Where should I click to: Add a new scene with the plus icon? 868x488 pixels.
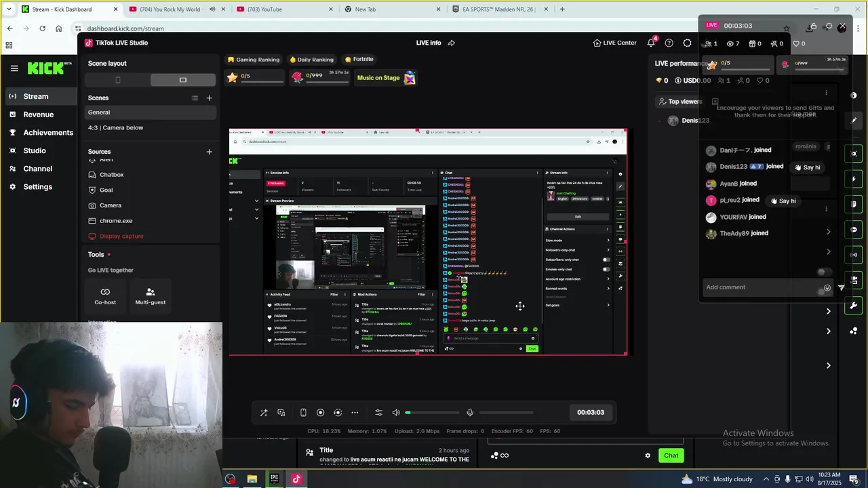(209, 98)
